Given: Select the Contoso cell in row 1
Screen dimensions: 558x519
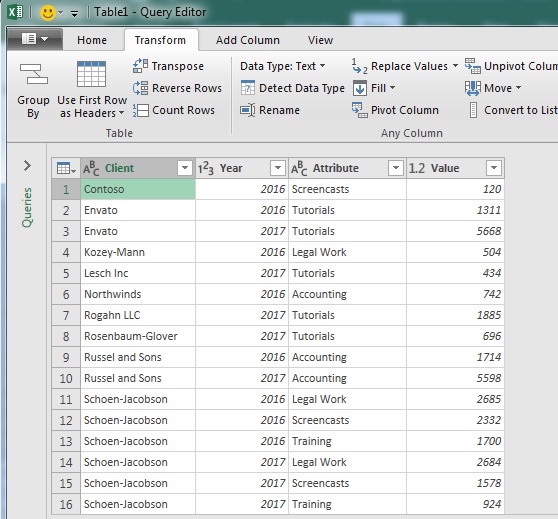Looking at the screenshot, I should coord(138,189).
